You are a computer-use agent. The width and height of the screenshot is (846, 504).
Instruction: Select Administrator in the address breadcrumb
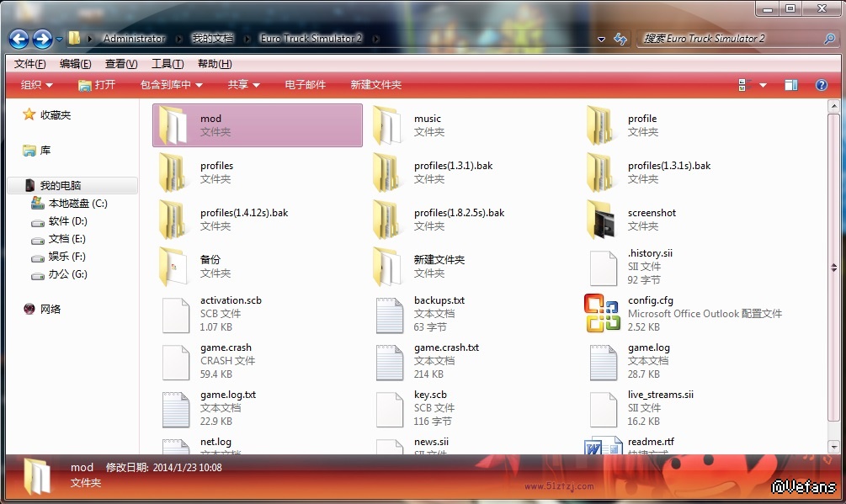point(135,39)
